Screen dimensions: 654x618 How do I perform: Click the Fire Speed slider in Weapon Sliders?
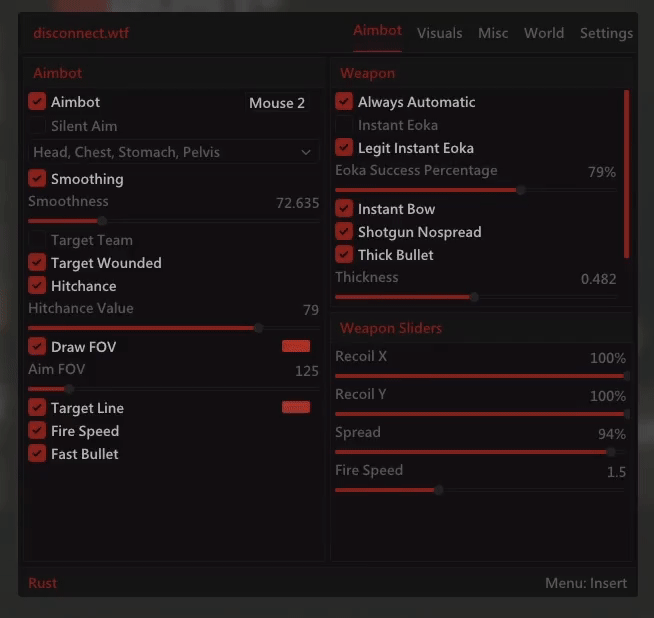[438, 490]
